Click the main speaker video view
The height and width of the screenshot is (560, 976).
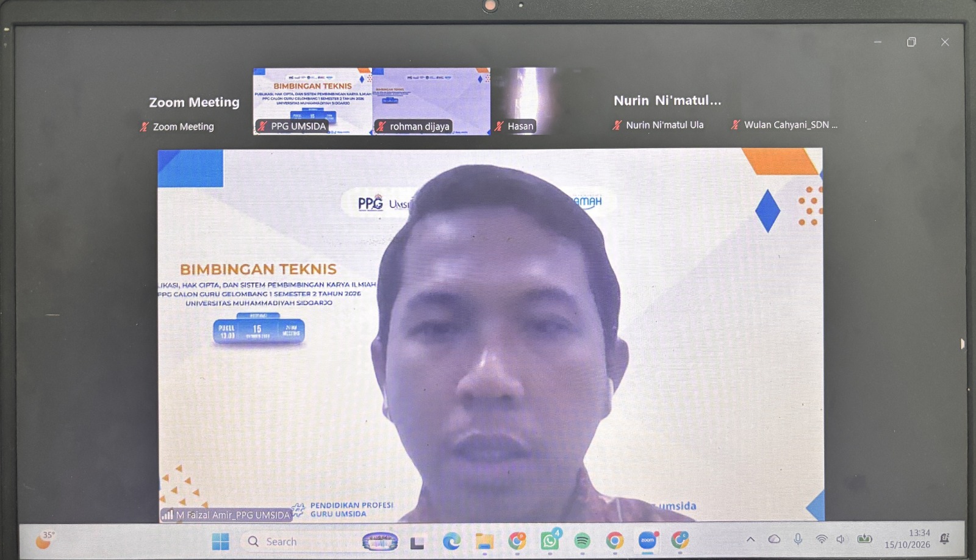click(x=490, y=335)
